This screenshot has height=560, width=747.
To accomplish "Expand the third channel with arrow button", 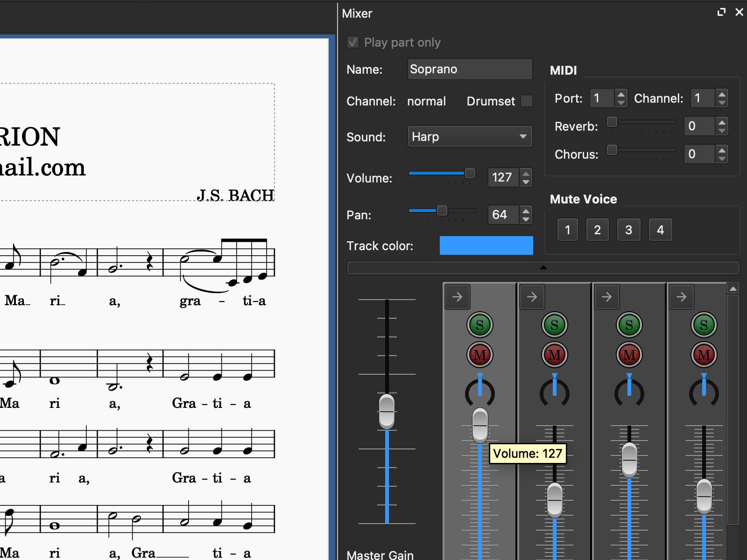I will point(607,297).
